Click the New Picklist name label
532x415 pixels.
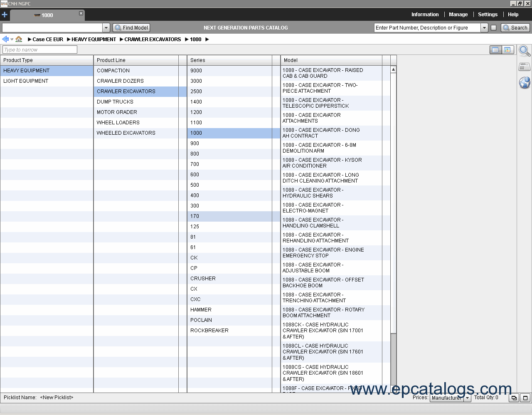tap(57, 398)
